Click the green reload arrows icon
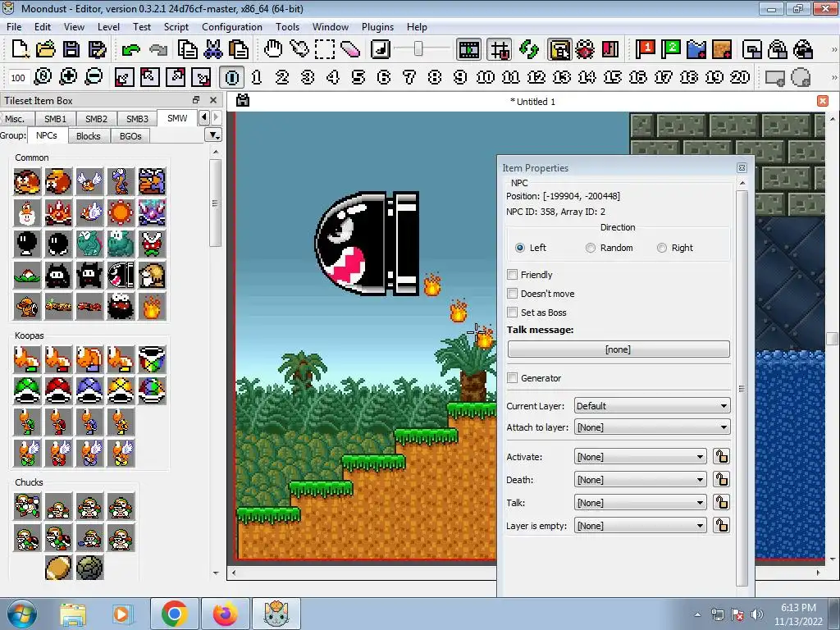840x630 pixels. pyautogui.click(x=529, y=49)
